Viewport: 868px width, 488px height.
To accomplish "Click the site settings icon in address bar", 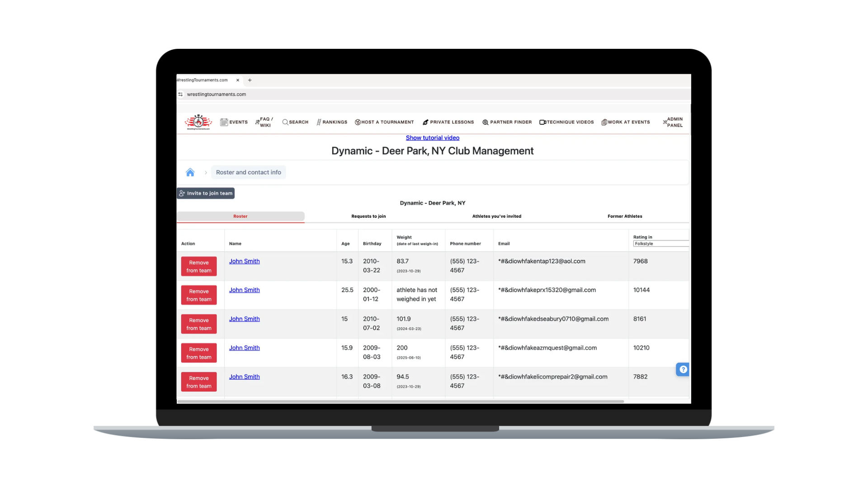I will [180, 94].
